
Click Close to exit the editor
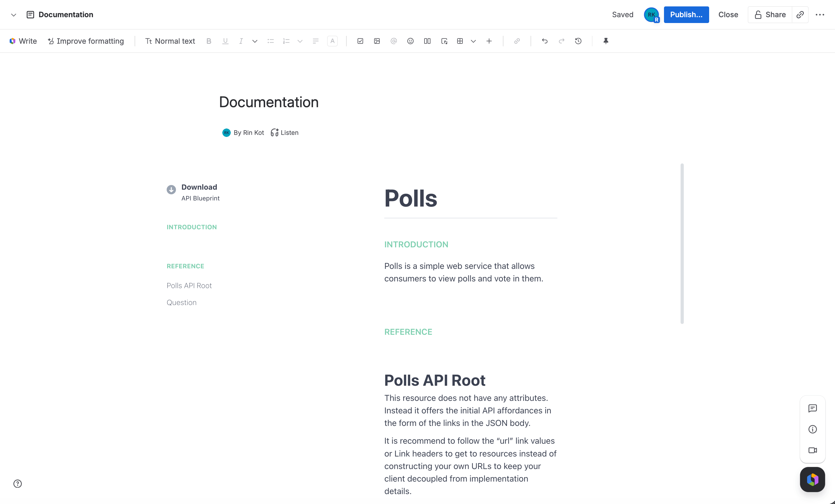pyautogui.click(x=728, y=15)
